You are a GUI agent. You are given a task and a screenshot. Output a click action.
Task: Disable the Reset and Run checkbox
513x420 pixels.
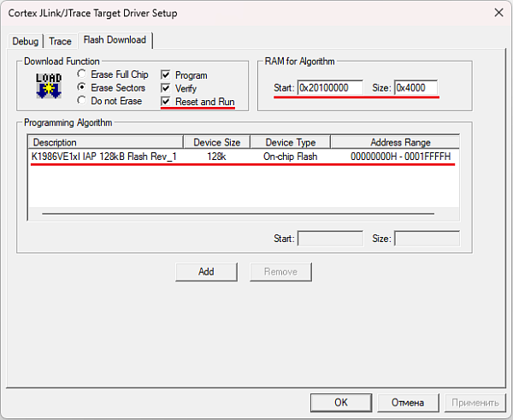click(x=167, y=102)
